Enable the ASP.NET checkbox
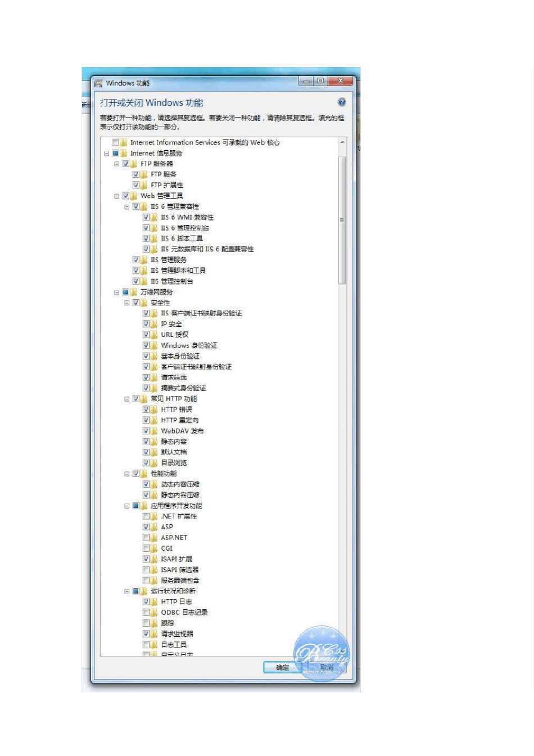534x756 pixels. (x=146, y=538)
